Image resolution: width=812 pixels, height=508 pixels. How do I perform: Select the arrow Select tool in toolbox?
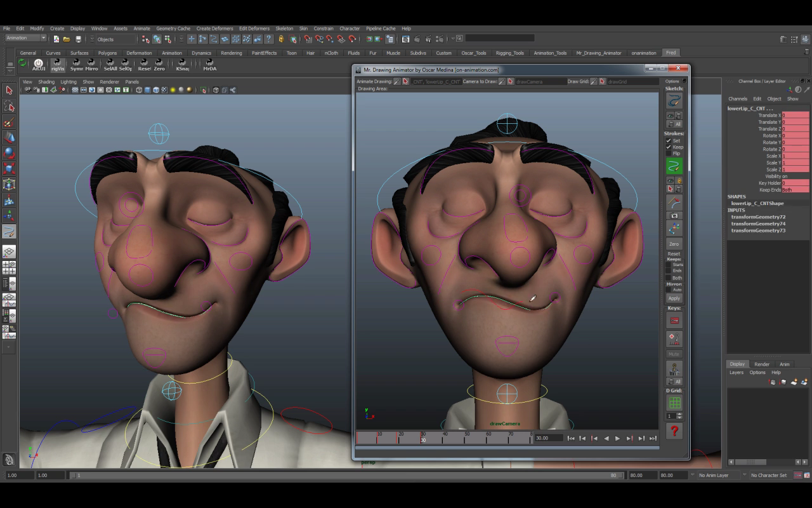[9, 90]
